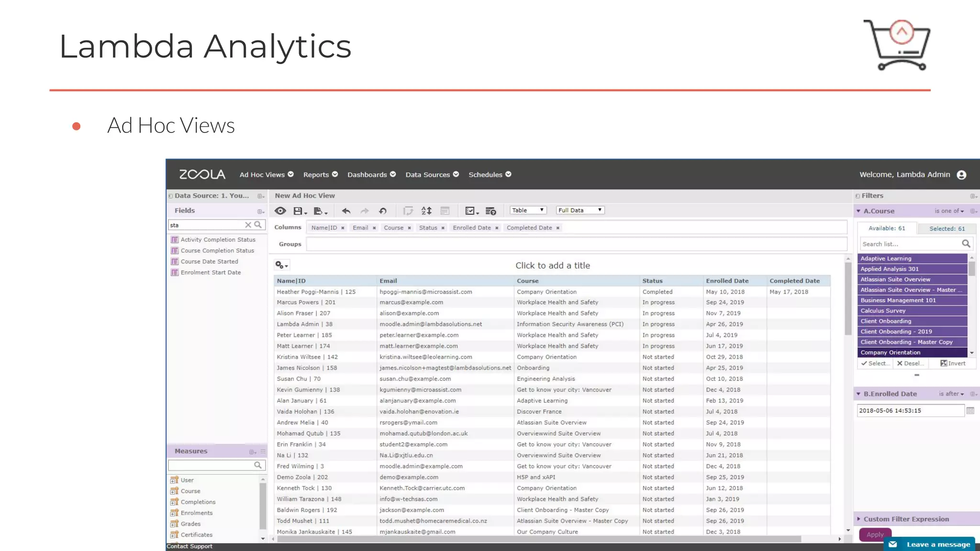The image size is (980, 551).
Task: Click the Deselect all button
Action: click(x=911, y=364)
